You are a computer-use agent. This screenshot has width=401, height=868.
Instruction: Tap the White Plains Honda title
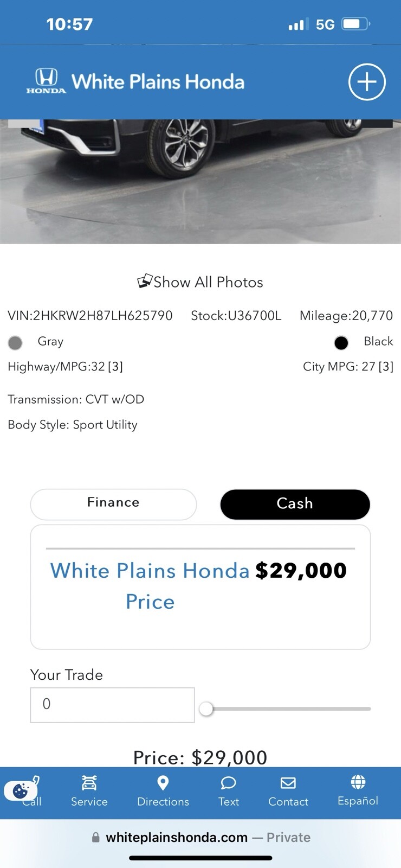point(158,82)
